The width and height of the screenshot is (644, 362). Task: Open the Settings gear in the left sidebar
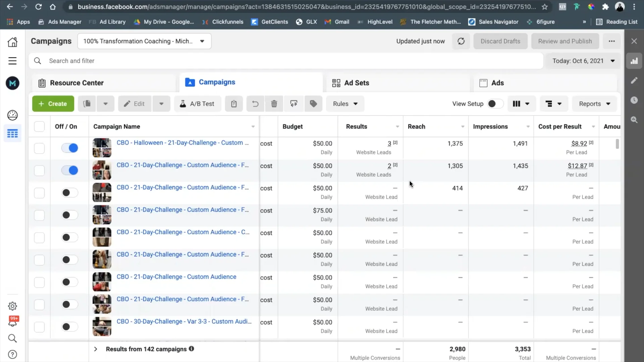(x=12, y=306)
